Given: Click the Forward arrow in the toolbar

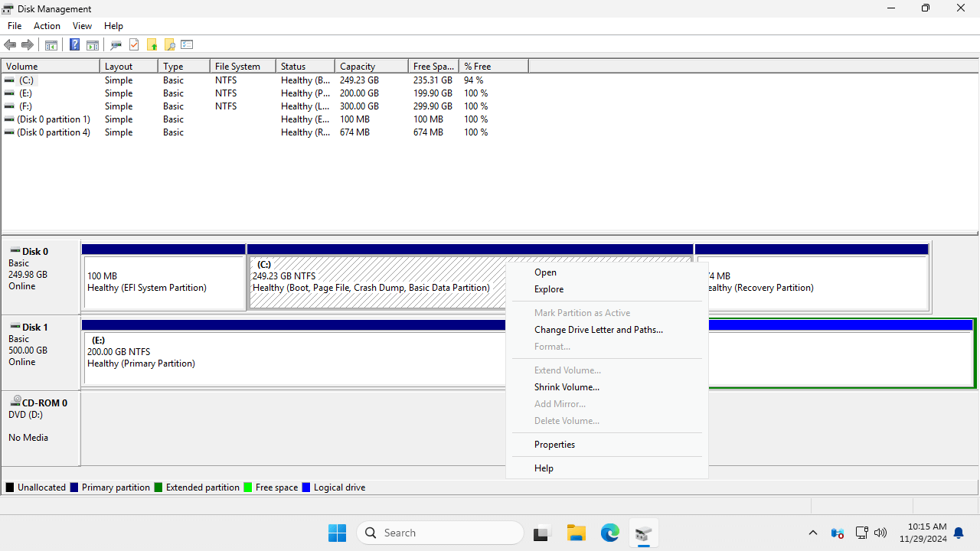Looking at the screenshot, I should (28, 45).
